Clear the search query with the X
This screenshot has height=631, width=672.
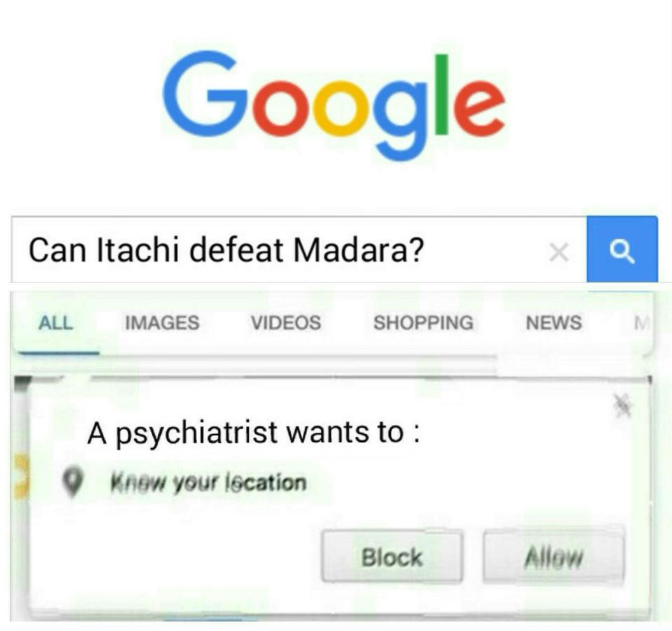click(x=559, y=251)
